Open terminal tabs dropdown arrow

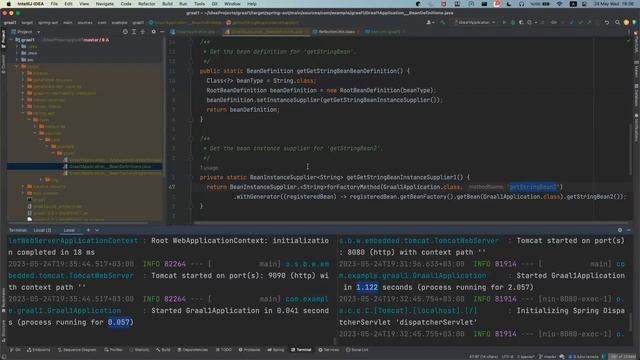(x=97, y=230)
